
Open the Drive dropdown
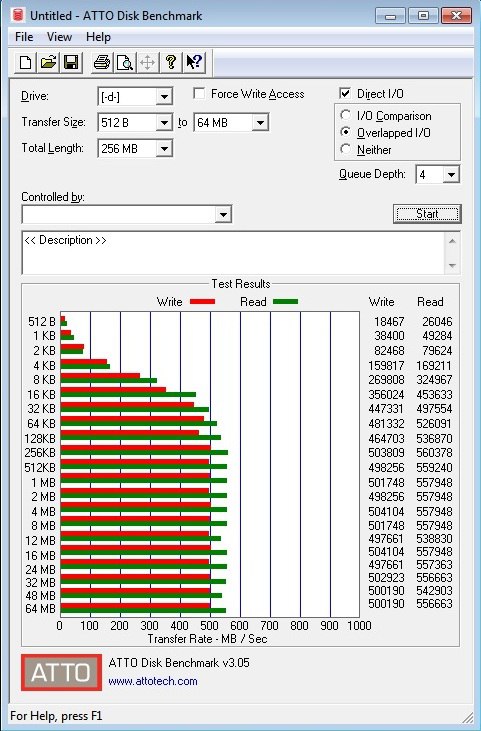164,97
